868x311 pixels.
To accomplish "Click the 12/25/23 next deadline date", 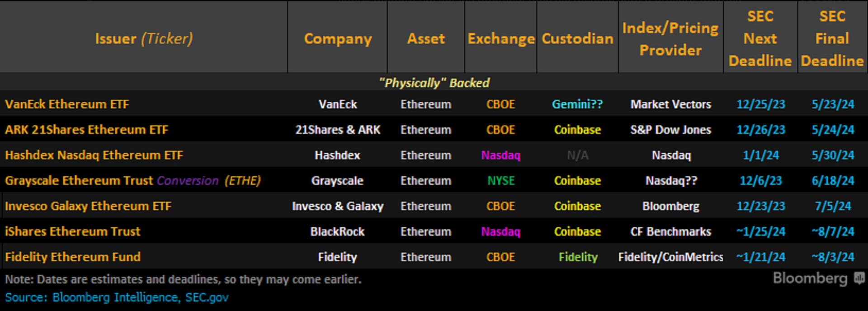I will [760, 104].
